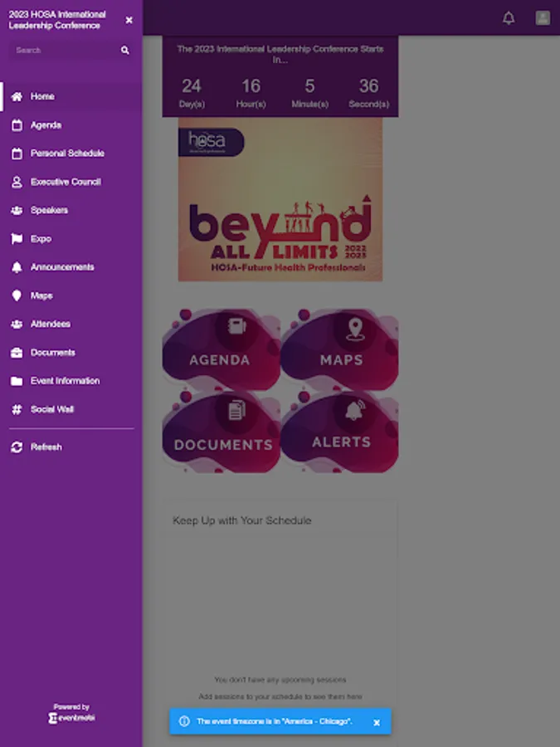The image size is (560, 747).
Task: Click the Event Information folder icon
Action: tap(17, 381)
